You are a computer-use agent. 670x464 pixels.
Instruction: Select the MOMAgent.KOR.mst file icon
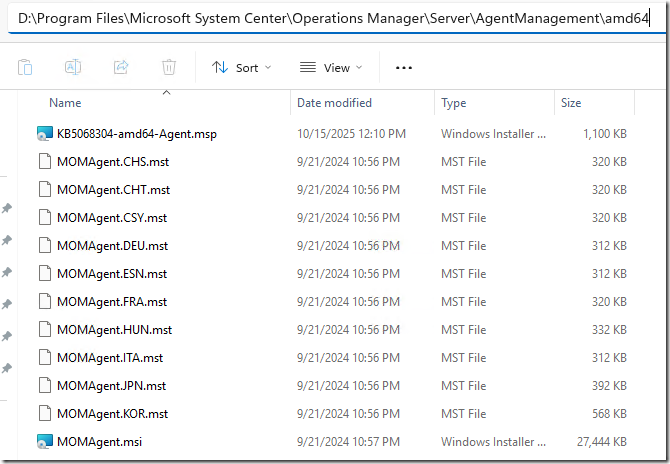pyautogui.click(x=45, y=414)
